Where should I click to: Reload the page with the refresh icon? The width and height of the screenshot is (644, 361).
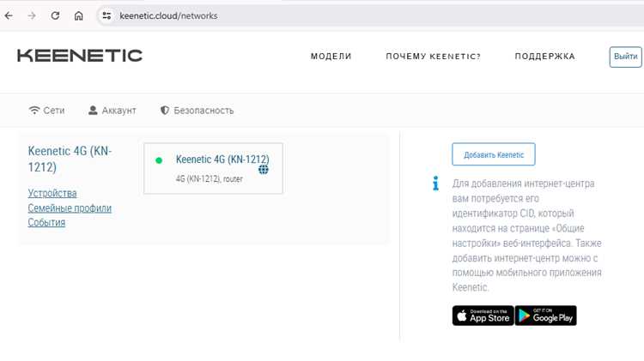point(55,16)
